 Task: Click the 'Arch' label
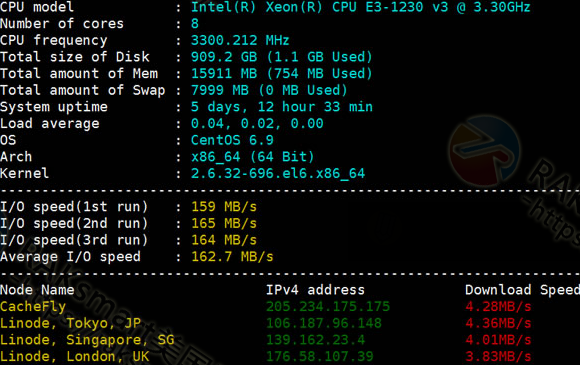click(16, 157)
